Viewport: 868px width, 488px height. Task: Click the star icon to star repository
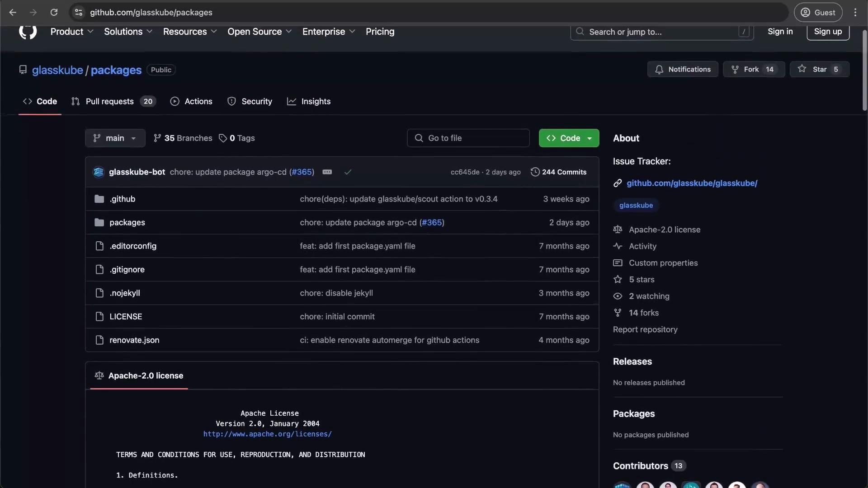802,69
